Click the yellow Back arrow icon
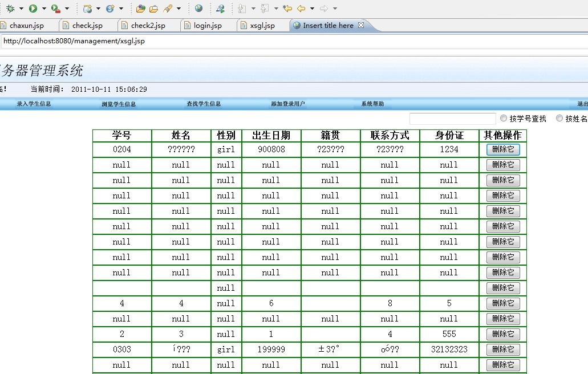Screen dimensions: 588x374 pyautogui.click(x=301, y=8)
